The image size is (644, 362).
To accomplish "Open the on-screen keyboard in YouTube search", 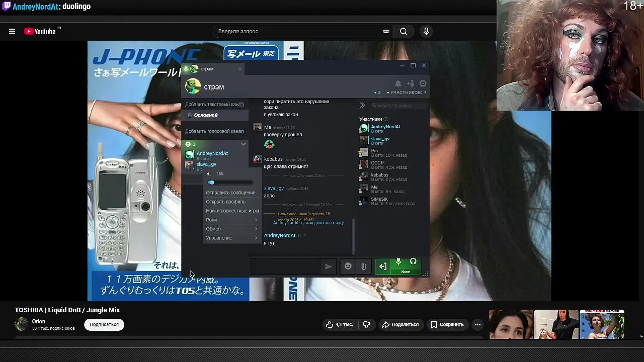I will pos(386,31).
